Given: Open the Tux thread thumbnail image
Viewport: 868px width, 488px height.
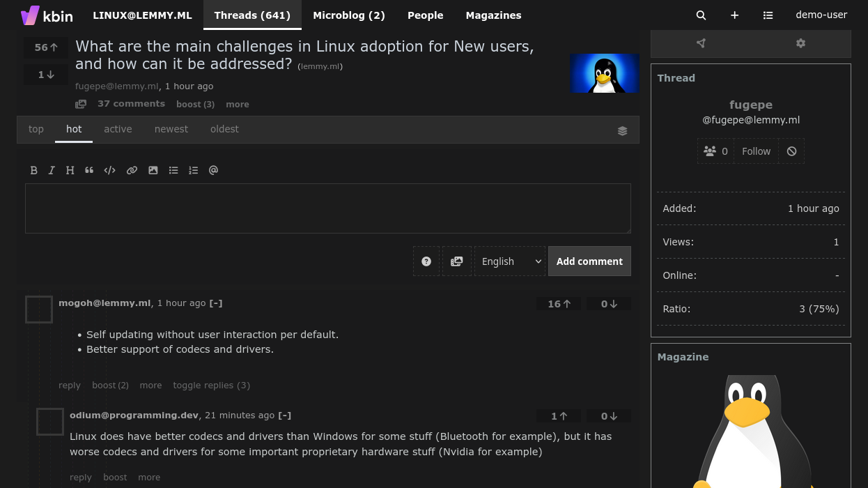Looking at the screenshot, I should point(605,73).
